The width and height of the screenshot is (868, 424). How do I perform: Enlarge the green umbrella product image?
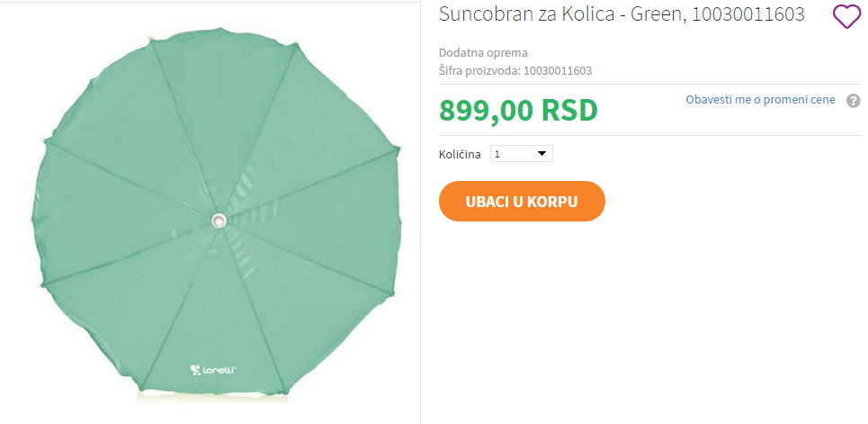[216, 215]
